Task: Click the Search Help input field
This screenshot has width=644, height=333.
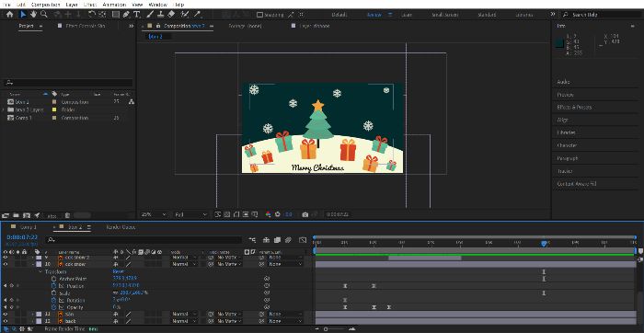Action: (601, 15)
